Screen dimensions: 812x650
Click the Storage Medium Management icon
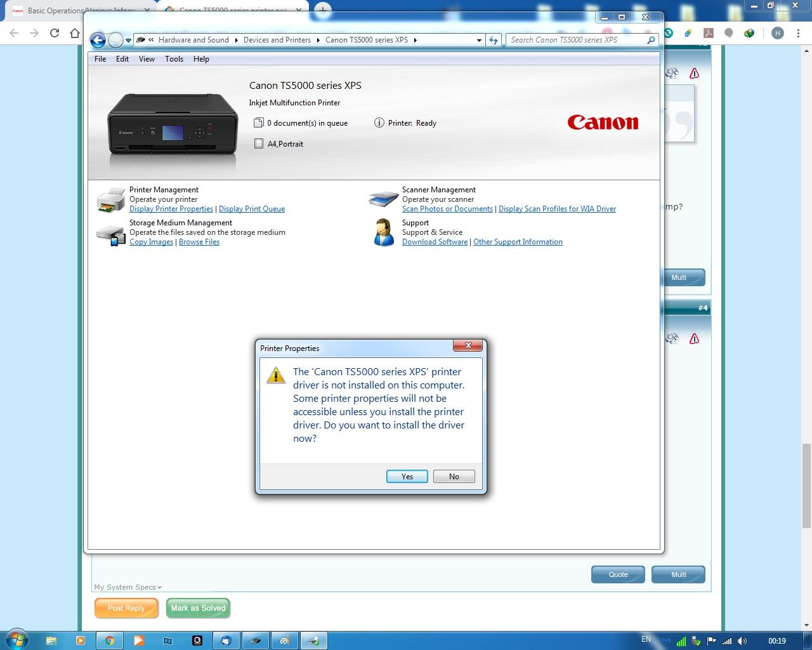pos(111,234)
